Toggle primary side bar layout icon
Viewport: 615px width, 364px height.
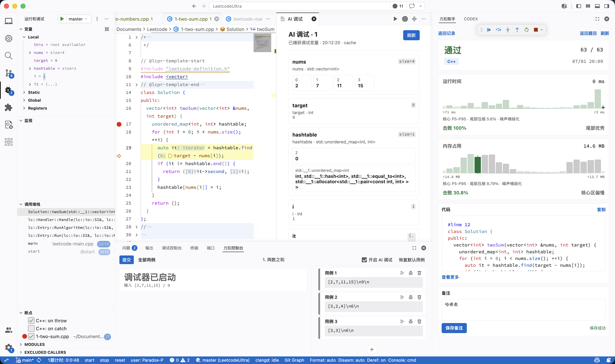[x=578, y=6]
